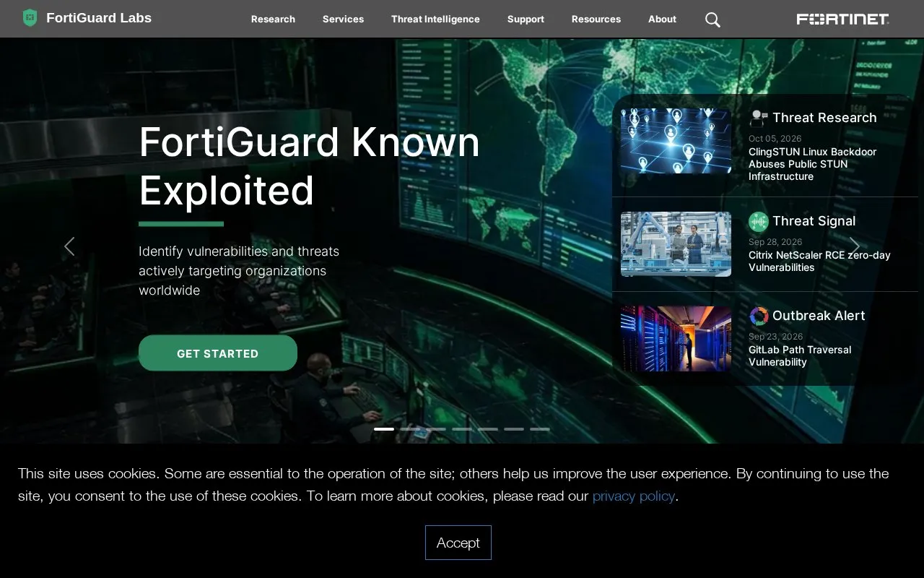
Task: Open the Services menu
Action: coord(343,20)
